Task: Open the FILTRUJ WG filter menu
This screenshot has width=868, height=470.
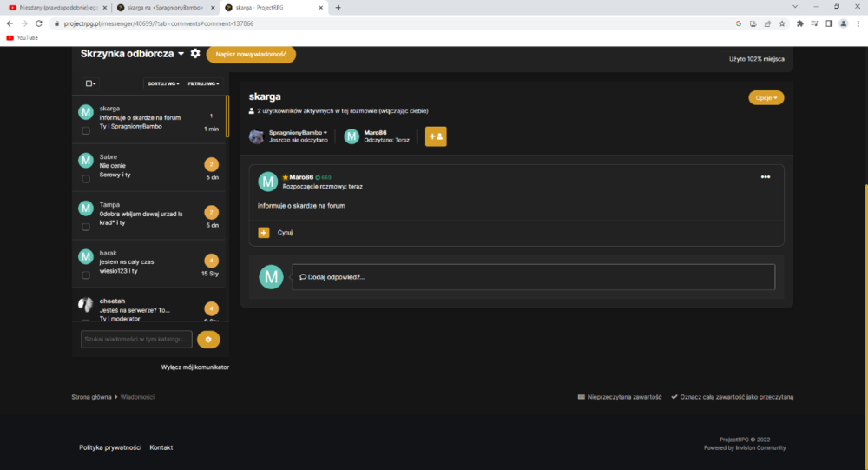Action: (203, 83)
